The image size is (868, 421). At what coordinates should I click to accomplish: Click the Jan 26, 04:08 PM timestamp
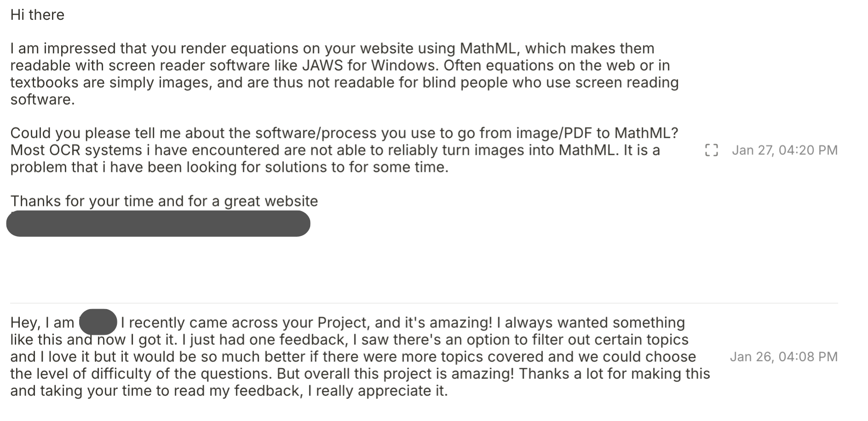pyautogui.click(x=783, y=357)
